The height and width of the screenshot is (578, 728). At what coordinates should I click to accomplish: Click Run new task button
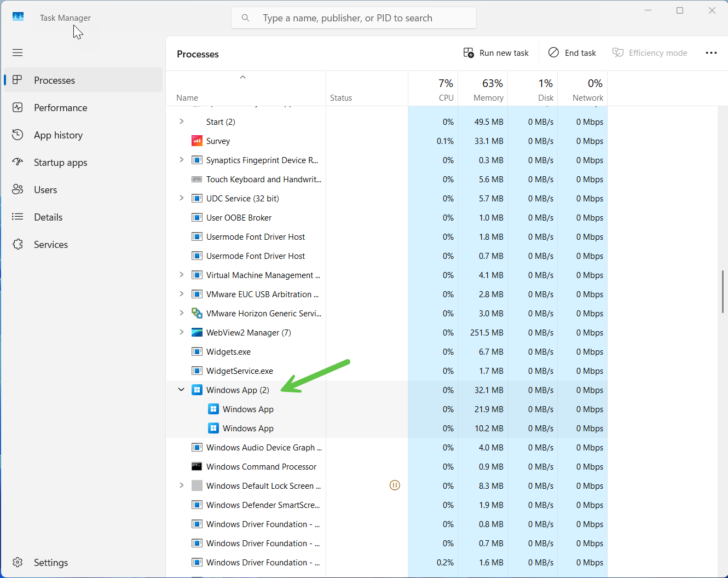tap(496, 53)
